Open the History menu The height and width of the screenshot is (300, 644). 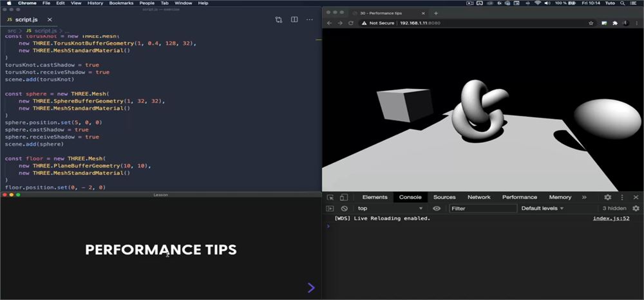tap(95, 3)
